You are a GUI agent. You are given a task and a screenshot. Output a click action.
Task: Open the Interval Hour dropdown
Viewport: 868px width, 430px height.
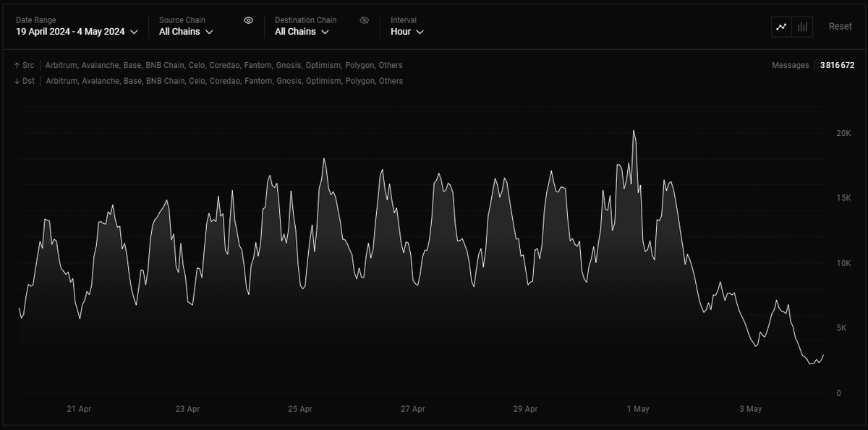(407, 32)
